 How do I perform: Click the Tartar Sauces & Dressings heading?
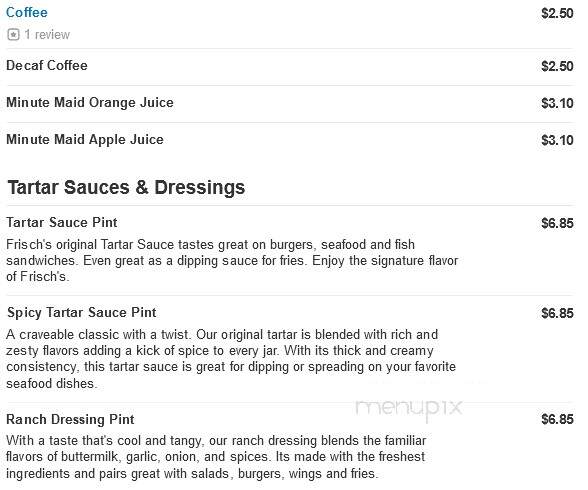[126, 187]
